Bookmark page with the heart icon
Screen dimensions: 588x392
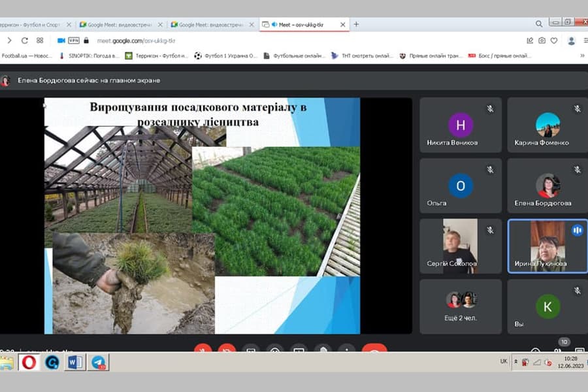coord(554,41)
